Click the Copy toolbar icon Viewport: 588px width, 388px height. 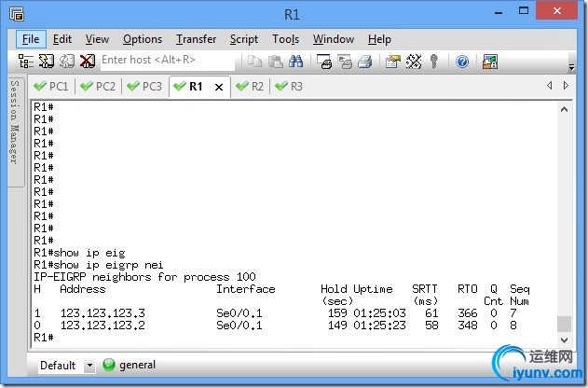[255, 62]
